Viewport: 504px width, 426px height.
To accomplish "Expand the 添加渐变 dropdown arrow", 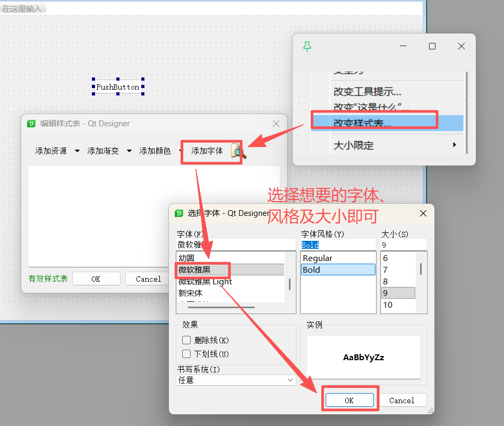I will point(129,151).
